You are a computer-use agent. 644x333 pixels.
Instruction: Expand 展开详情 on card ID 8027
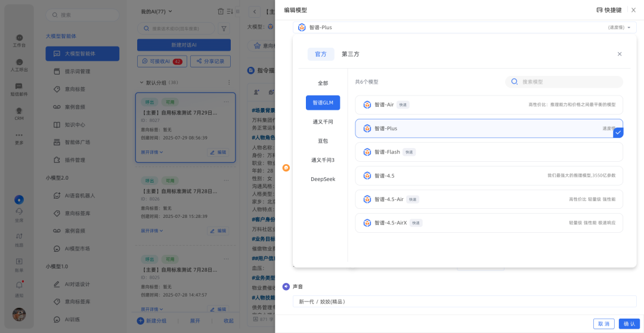pyautogui.click(x=152, y=152)
